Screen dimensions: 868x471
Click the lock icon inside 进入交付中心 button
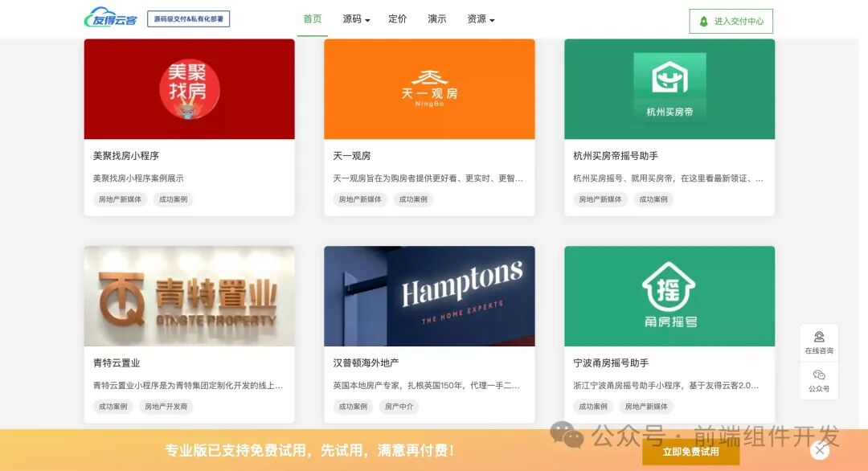[703, 20]
